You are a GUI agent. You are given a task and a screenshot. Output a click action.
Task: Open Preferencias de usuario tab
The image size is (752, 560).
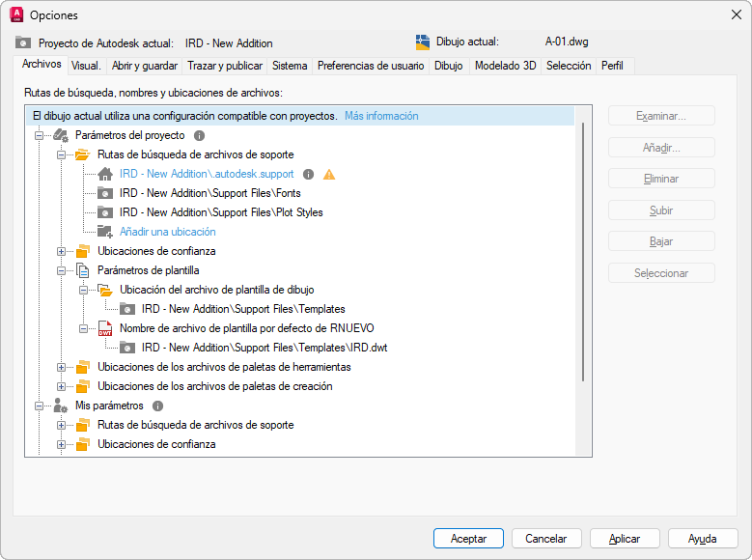[371, 66]
